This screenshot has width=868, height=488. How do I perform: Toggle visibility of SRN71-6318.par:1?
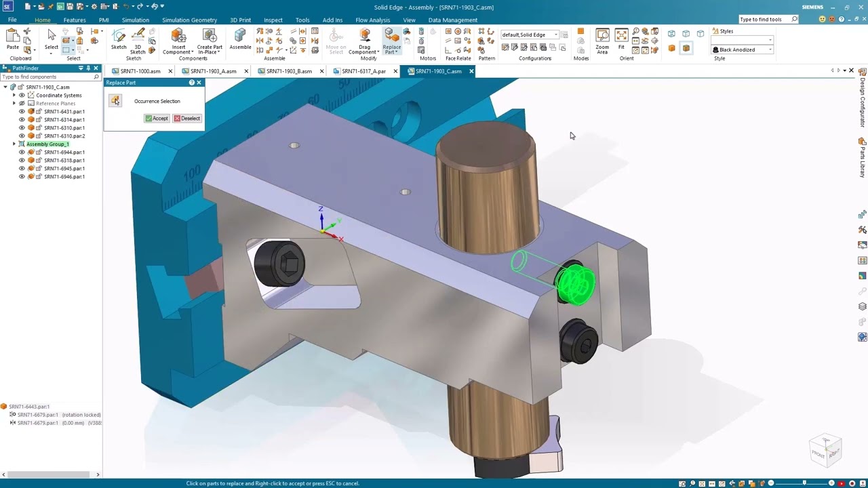point(22,161)
